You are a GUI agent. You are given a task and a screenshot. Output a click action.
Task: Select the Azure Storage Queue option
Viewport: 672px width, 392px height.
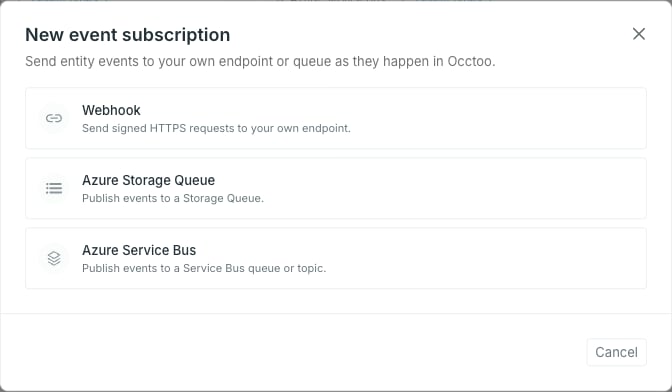336,188
